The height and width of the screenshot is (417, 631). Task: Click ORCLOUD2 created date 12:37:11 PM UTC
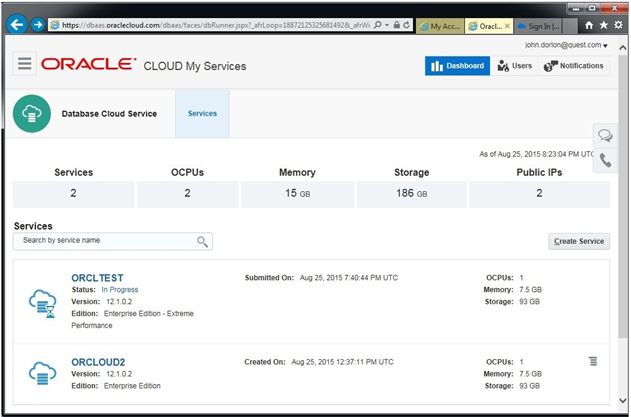342,362
